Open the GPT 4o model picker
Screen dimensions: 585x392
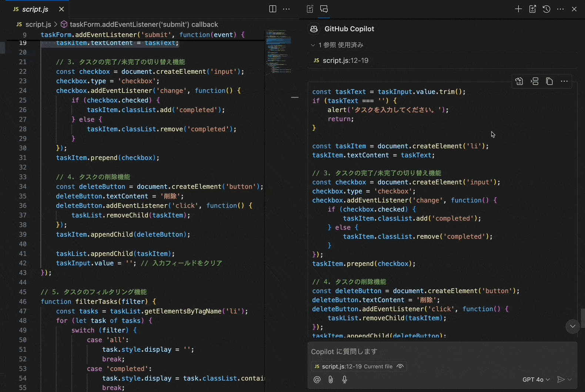[x=536, y=379]
